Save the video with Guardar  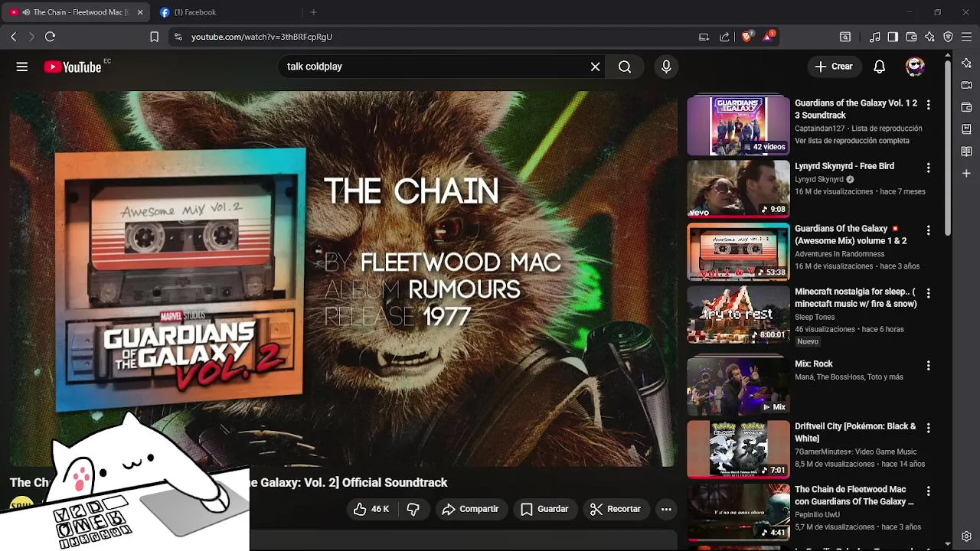(x=545, y=509)
